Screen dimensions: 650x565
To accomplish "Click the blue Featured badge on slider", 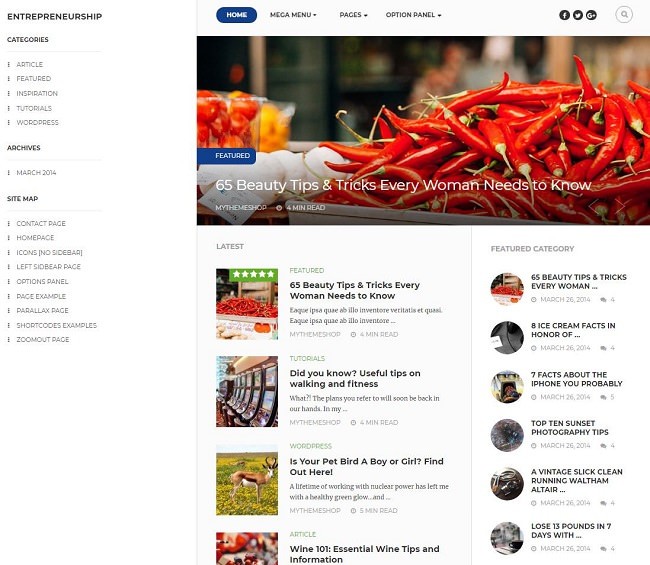I will tap(226, 156).
